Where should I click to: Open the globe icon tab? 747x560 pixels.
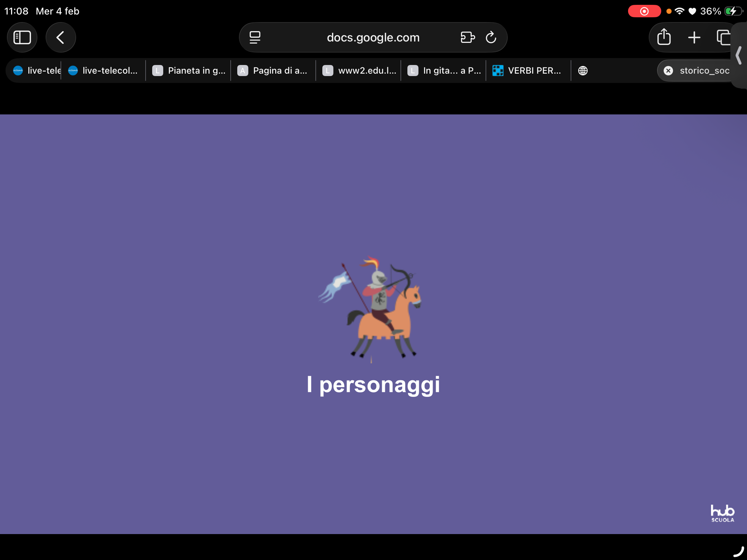[583, 71]
